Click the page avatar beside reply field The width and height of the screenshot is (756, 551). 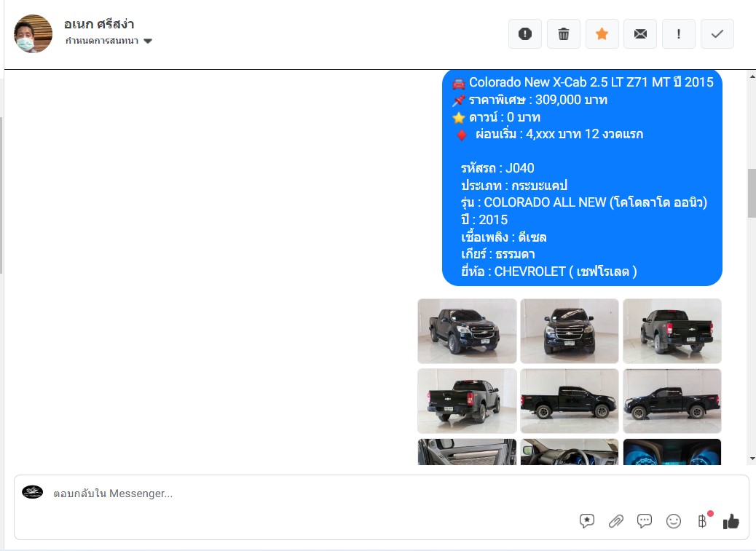click(x=32, y=492)
